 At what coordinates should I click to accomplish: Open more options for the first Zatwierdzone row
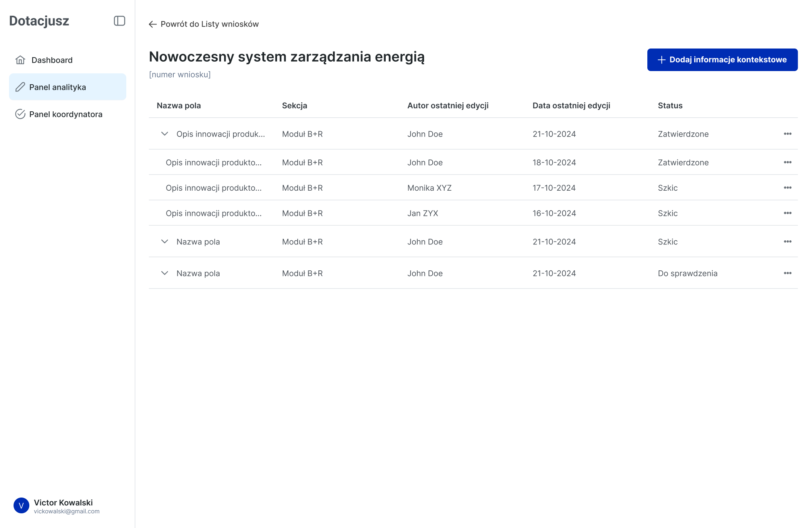[x=788, y=134]
